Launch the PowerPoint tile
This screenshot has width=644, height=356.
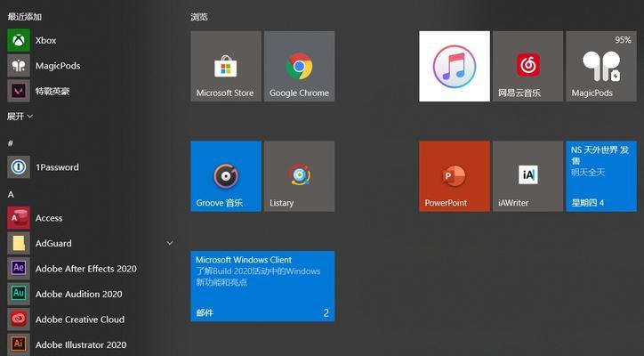click(455, 176)
